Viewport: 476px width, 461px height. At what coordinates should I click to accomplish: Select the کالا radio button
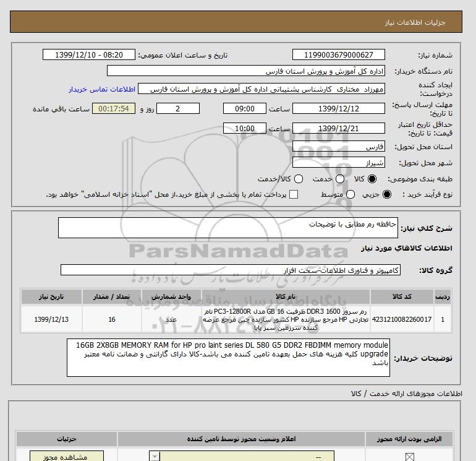point(372,179)
